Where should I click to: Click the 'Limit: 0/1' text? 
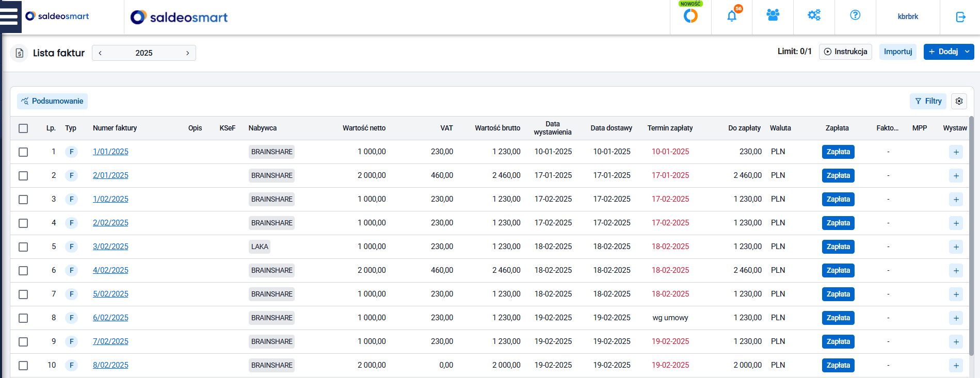coord(794,52)
